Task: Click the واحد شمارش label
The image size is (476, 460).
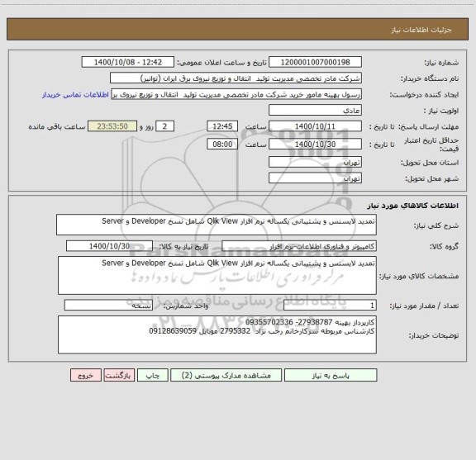Action: coord(186,306)
